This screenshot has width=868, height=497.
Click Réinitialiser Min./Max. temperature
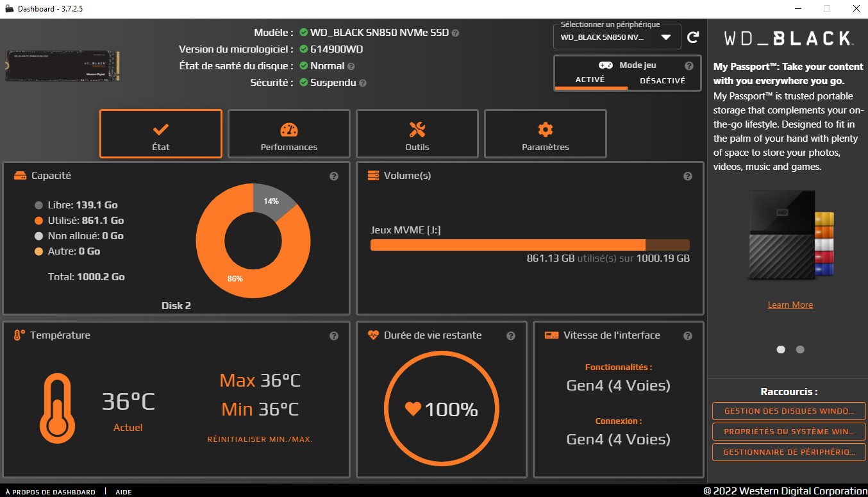pyautogui.click(x=260, y=439)
